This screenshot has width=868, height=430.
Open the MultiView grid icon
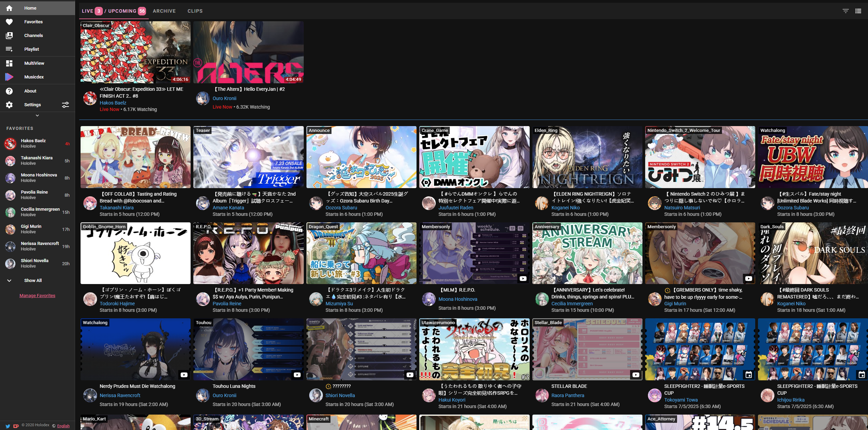[9, 63]
